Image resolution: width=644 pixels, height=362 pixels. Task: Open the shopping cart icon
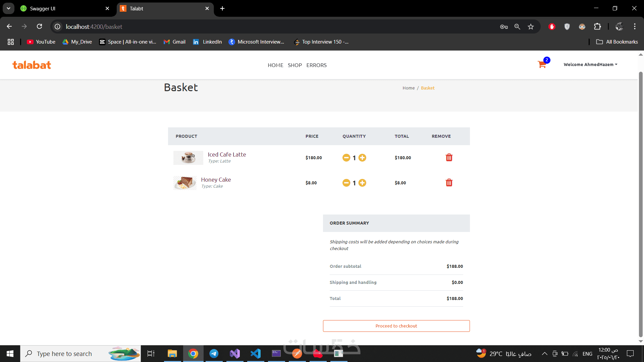coord(542,64)
